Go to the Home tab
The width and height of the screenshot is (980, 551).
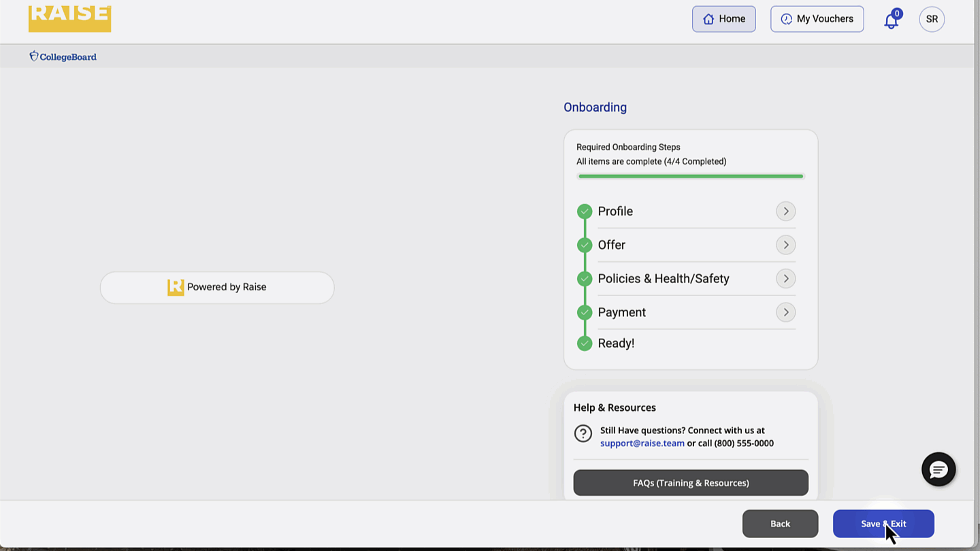click(x=723, y=19)
